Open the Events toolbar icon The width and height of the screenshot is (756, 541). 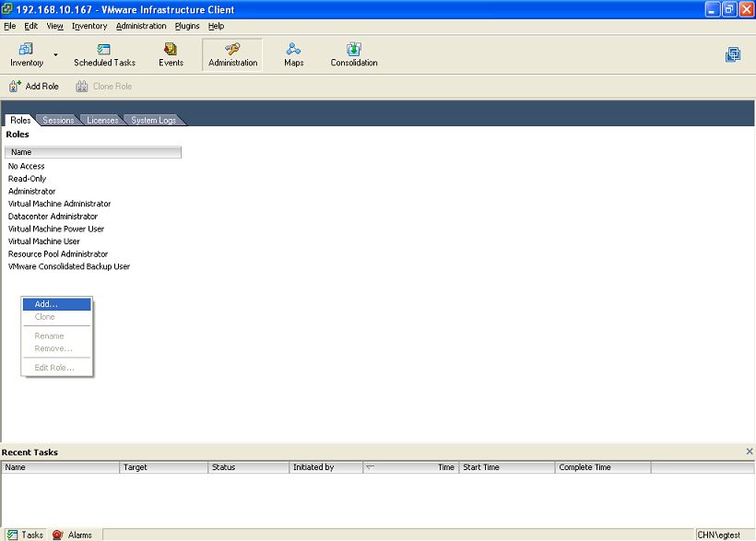tap(171, 54)
